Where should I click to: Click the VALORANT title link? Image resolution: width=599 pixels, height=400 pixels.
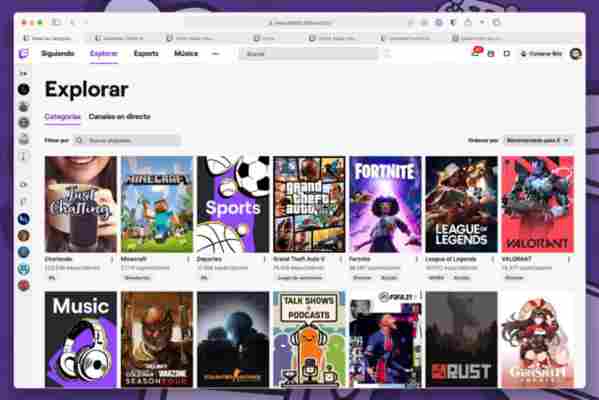[x=516, y=259]
